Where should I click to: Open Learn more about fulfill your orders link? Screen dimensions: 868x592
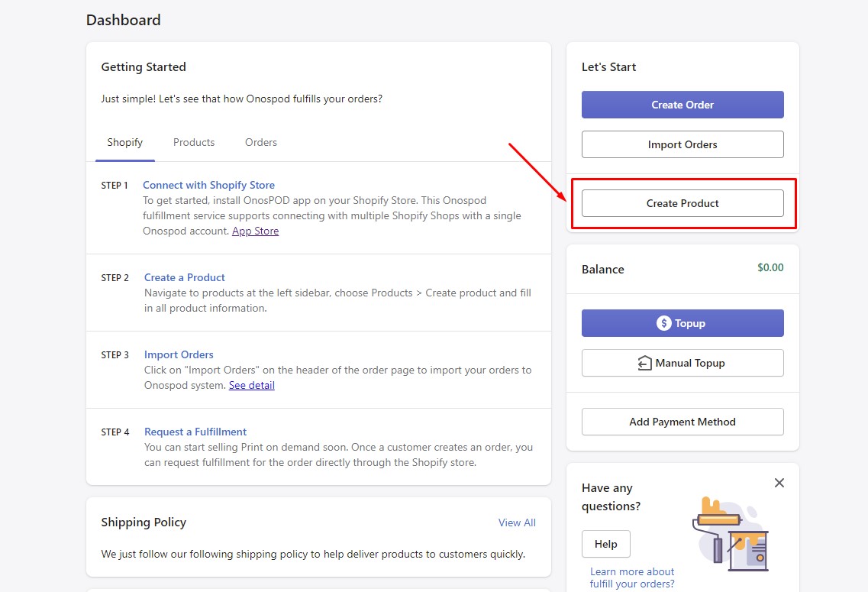[x=632, y=577]
